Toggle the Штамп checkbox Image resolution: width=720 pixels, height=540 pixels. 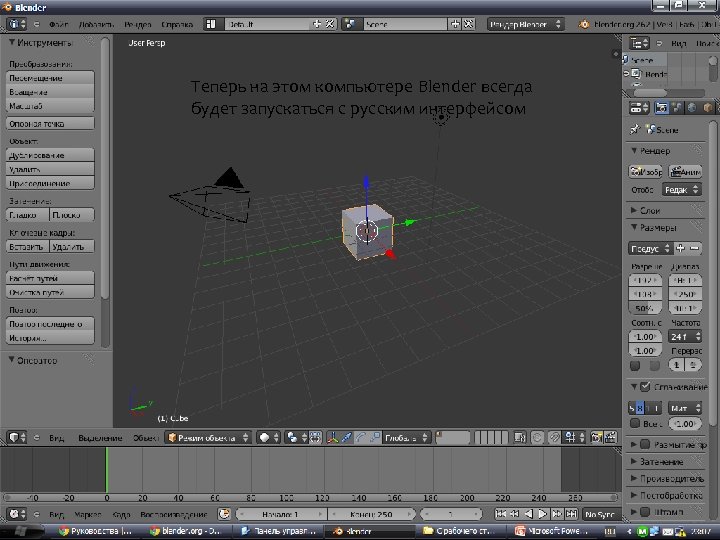point(645,512)
